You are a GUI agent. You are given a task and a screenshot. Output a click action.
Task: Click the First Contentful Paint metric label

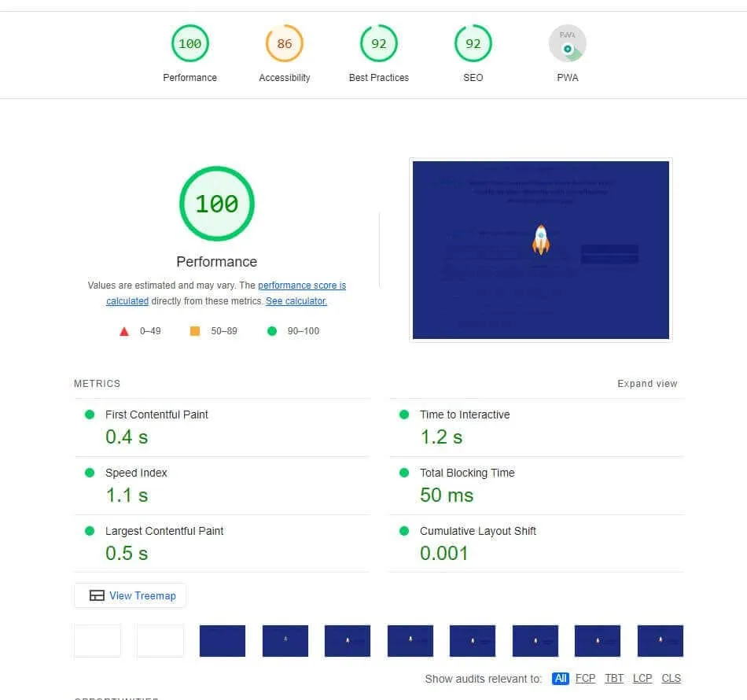(156, 414)
